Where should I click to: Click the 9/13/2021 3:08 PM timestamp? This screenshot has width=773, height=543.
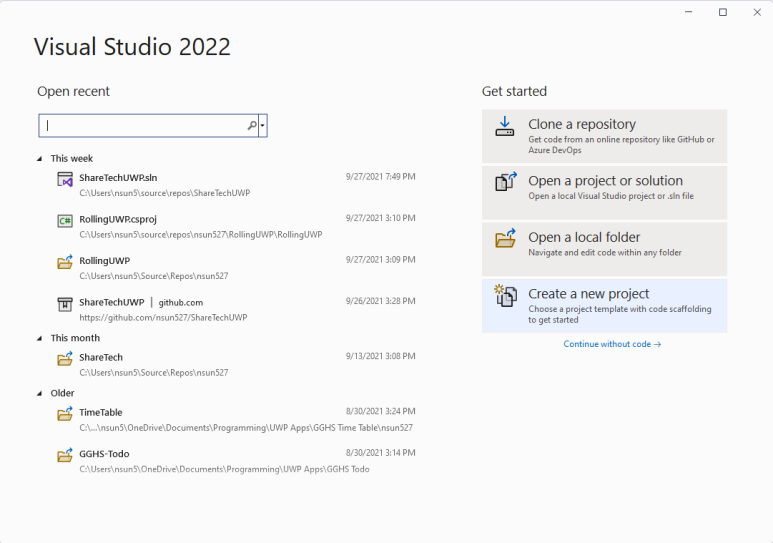[381, 356]
